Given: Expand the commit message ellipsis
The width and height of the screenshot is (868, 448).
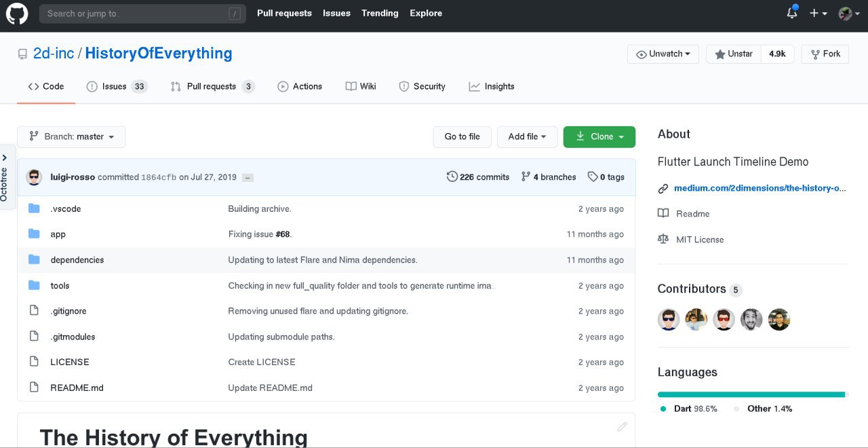Looking at the screenshot, I should click(x=248, y=177).
